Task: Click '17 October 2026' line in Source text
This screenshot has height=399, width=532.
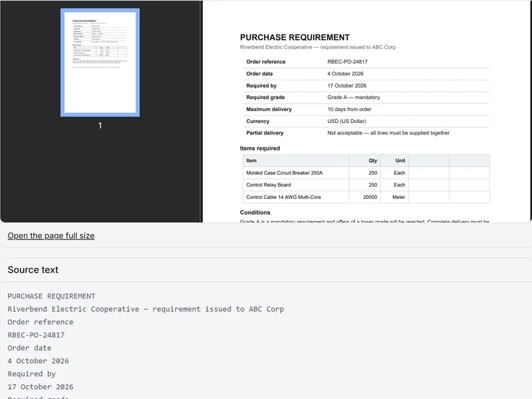Action: 41,387
